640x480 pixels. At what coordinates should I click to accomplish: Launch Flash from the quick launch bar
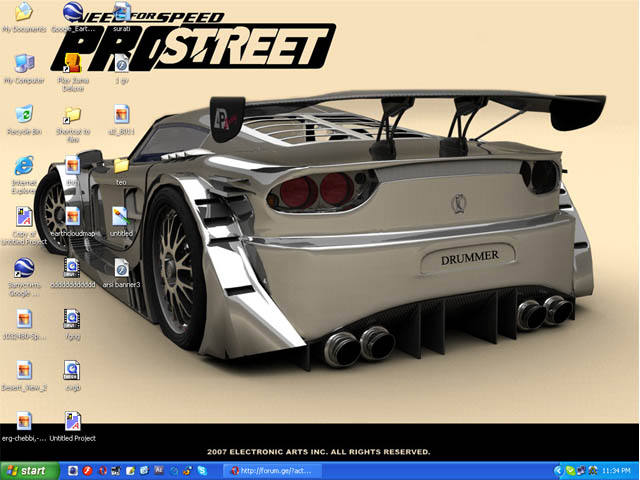coord(87,471)
